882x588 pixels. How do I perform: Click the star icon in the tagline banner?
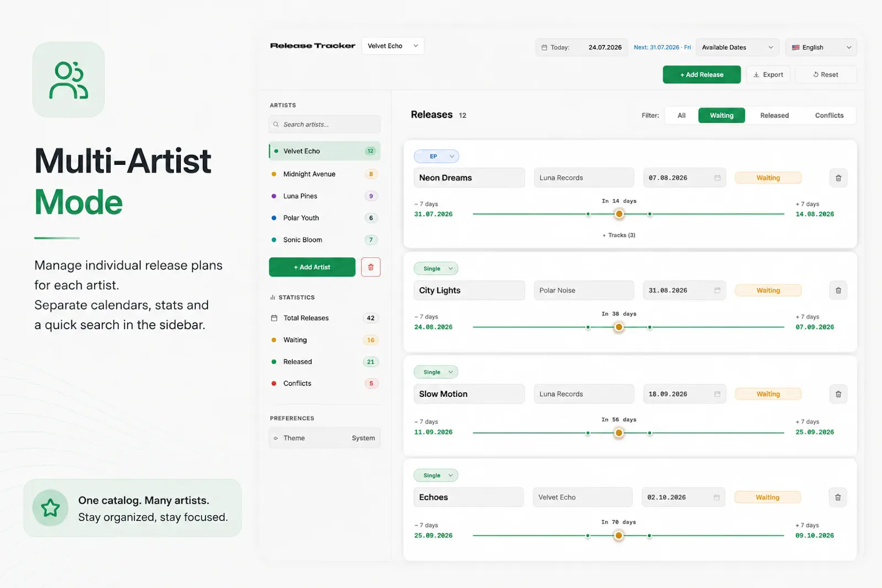(50, 508)
